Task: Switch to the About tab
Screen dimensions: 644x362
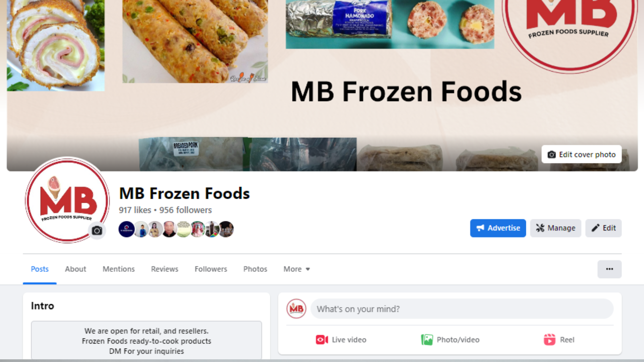Action: [75, 269]
